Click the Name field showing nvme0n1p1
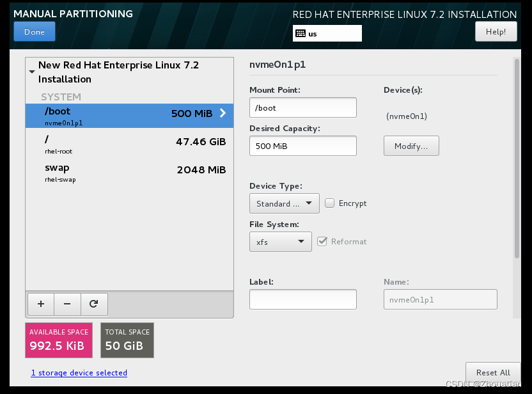 click(440, 299)
